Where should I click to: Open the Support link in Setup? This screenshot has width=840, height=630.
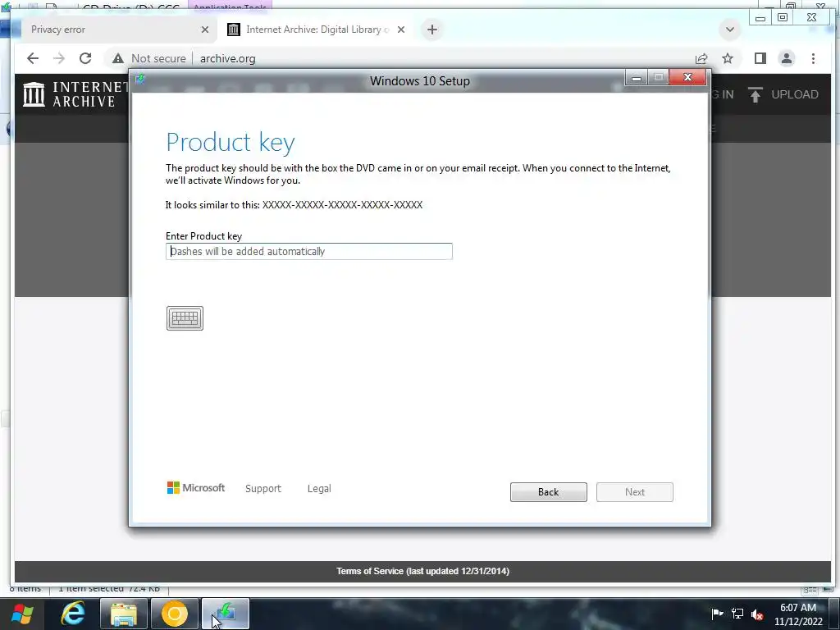pyautogui.click(x=263, y=489)
